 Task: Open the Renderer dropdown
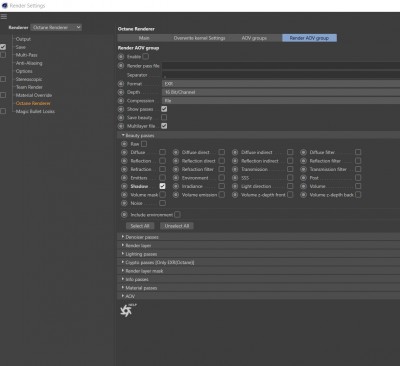pos(56,27)
